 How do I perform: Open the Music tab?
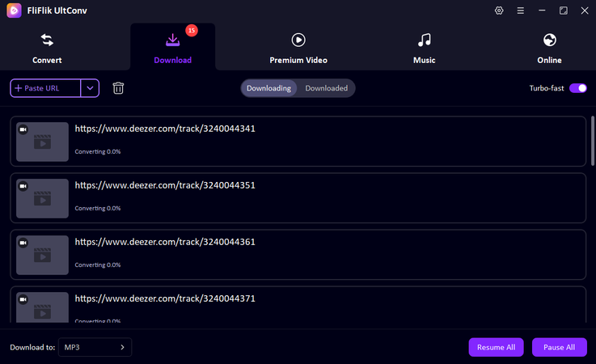click(x=425, y=47)
